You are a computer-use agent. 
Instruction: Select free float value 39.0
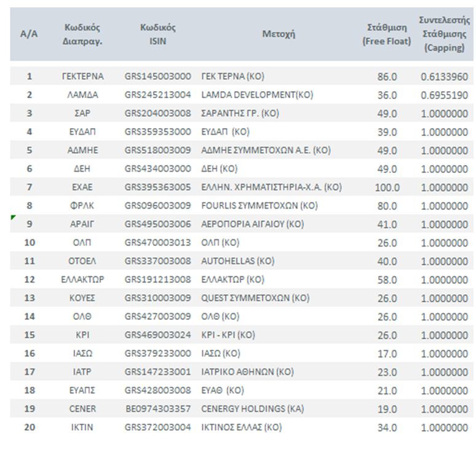387,132
